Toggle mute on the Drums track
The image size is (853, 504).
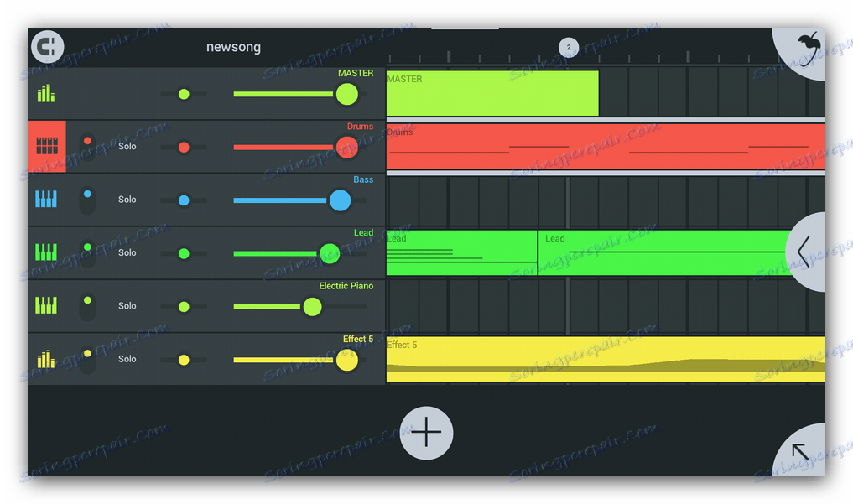coord(87,146)
